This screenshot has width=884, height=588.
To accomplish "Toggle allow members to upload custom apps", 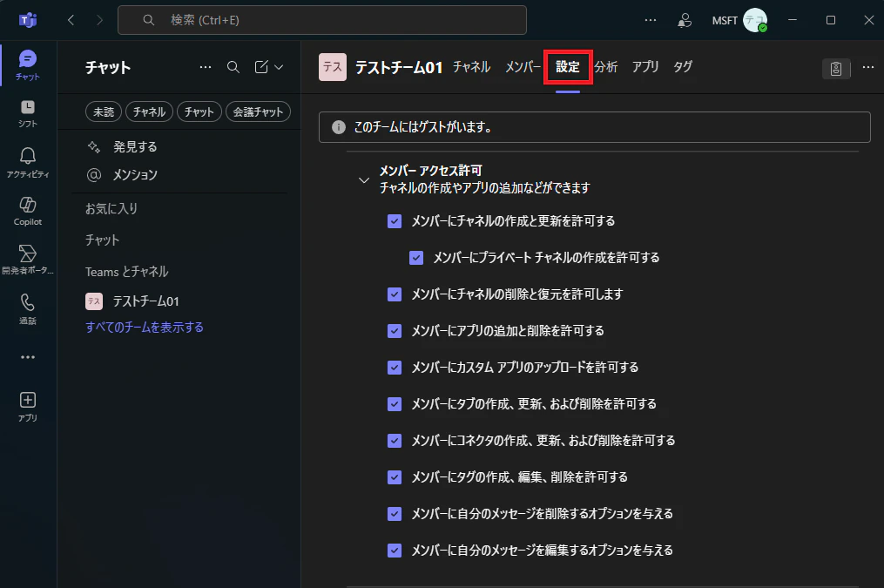I will coord(395,368).
